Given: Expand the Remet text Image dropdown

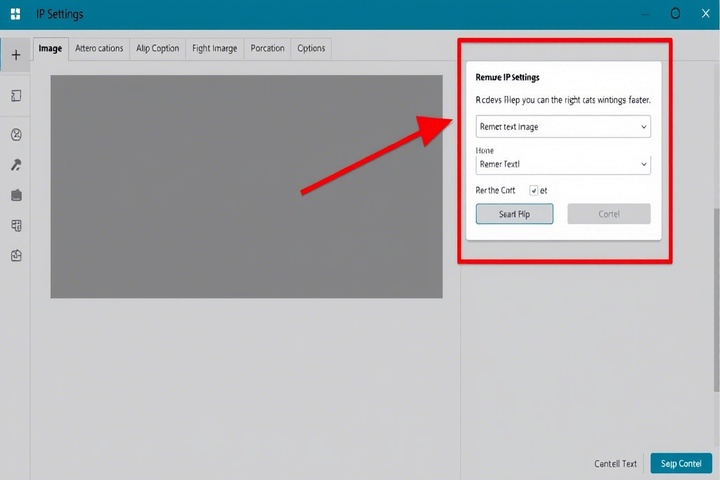Looking at the screenshot, I should (563, 127).
